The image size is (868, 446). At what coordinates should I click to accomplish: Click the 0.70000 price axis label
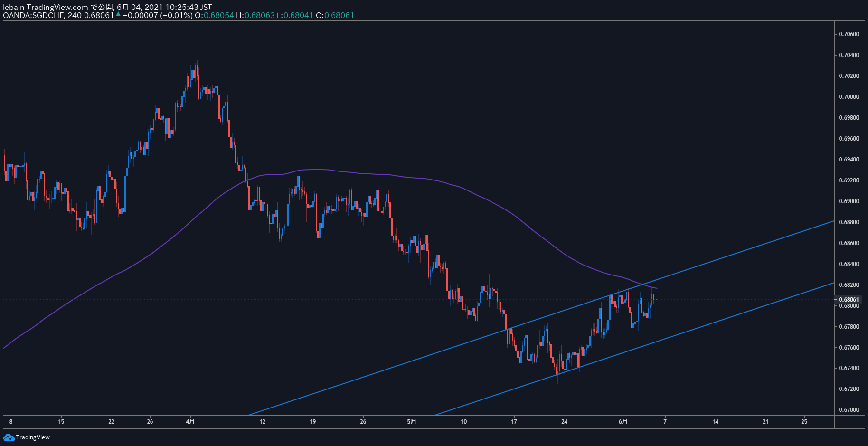point(849,97)
